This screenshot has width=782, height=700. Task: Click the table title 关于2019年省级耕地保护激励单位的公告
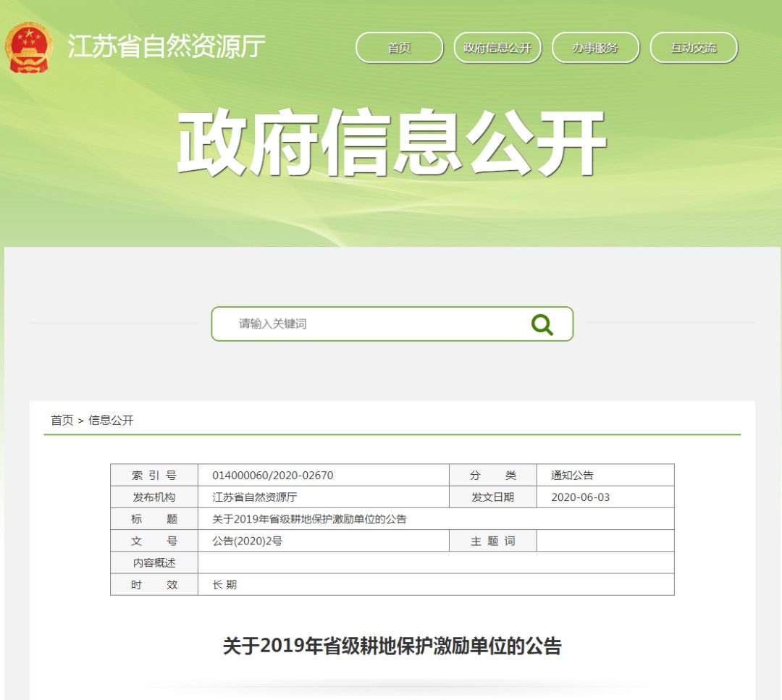tap(309, 520)
